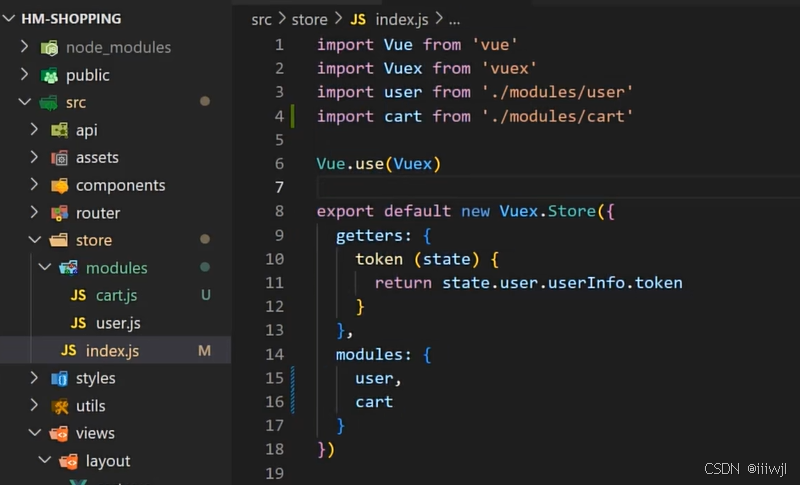This screenshot has height=485, width=800.
Task: Click 'modules:' on line 14
Action: click(373, 354)
